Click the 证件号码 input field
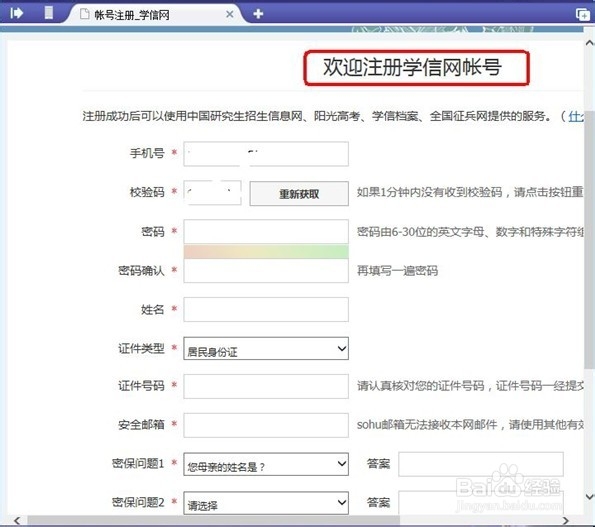Screen dimensions: 595x527 (x=266, y=386)
